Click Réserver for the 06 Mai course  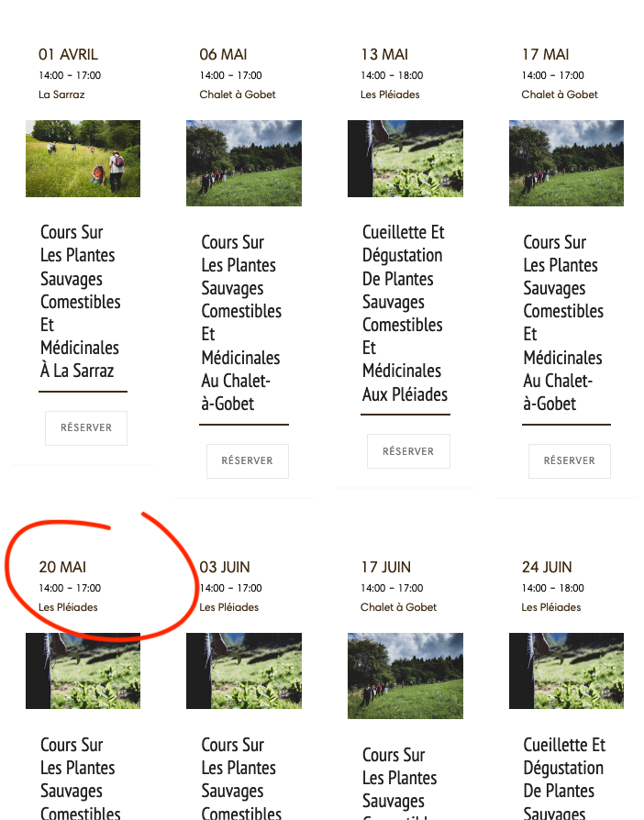point(248,460)
